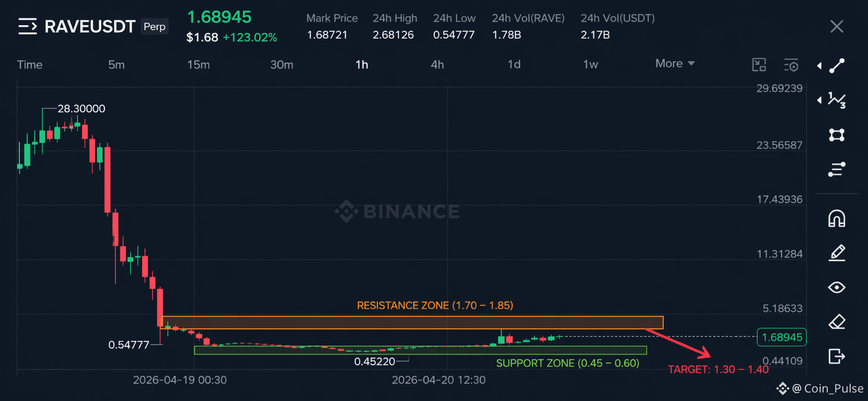868x401 pixels.
Task: Open the Fibonacci/level lines tool
Action: click(837, 170)
